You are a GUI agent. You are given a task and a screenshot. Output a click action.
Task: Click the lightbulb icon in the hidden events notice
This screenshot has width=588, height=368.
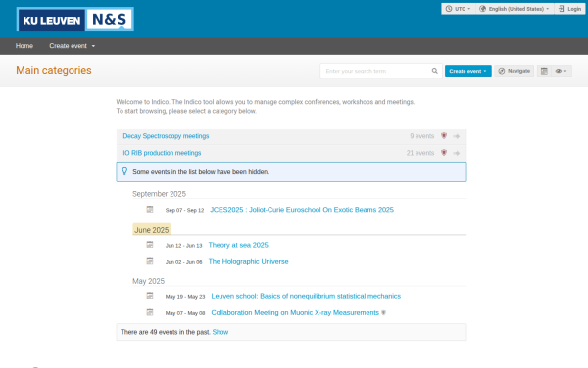click(x=124, y=171)
